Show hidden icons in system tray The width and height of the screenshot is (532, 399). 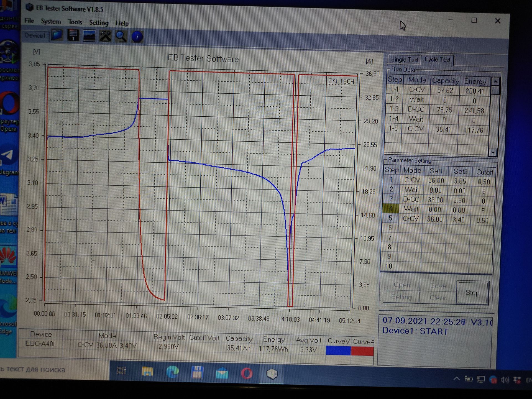point(456,379)
